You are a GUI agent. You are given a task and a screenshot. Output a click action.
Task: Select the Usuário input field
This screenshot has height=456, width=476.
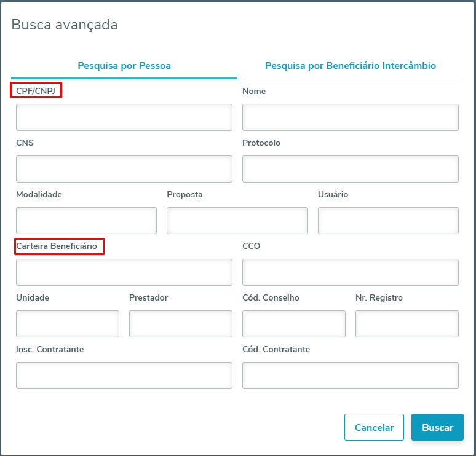coord(387,221)
